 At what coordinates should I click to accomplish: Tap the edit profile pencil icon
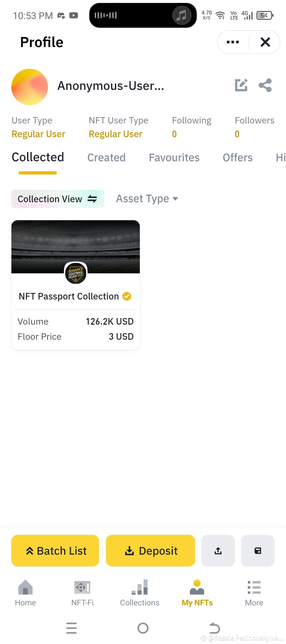coord(241,85)
